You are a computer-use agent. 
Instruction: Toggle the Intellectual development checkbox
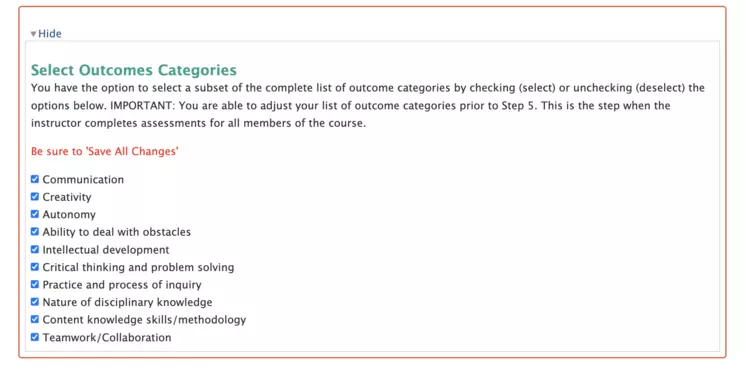[35, 250]
